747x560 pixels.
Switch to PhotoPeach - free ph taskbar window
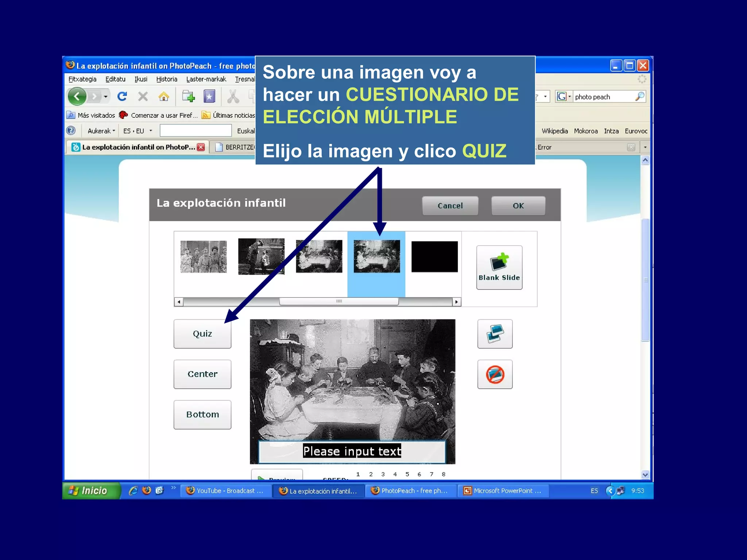[411, 491]
